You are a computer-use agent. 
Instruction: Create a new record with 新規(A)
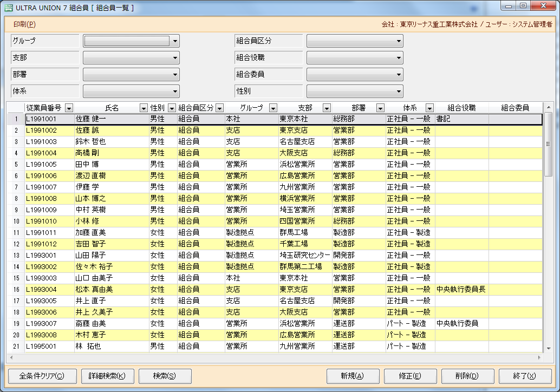click(x=353, y=376)
